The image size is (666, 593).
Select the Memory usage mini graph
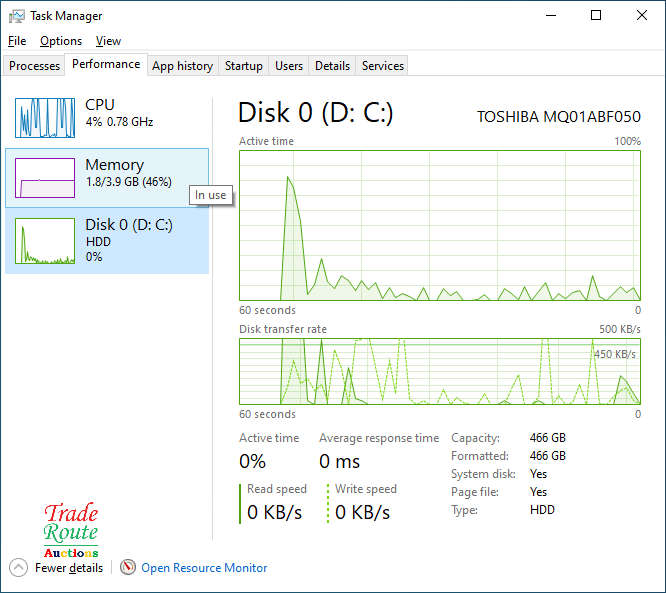coord(45,178)
